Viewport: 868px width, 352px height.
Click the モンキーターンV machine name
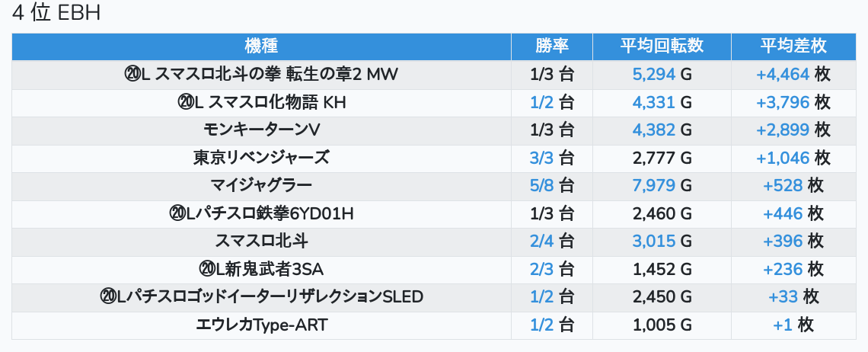coord(261,130)
